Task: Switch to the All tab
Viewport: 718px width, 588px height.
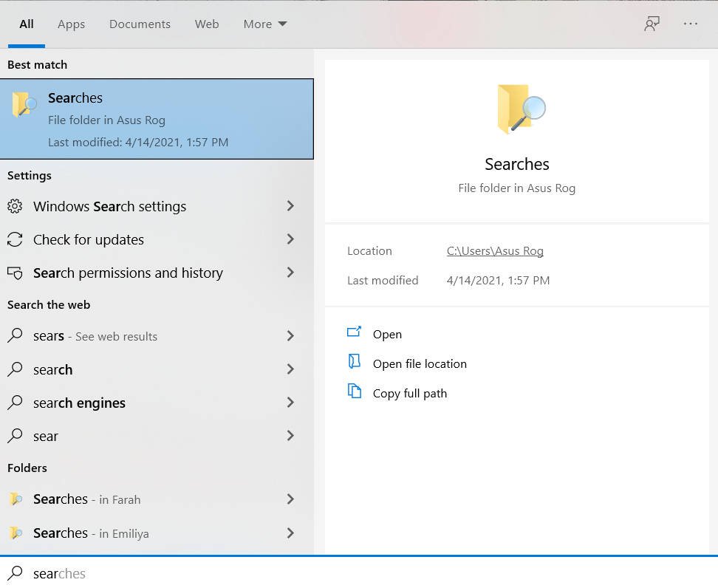Action: point(27,24)
